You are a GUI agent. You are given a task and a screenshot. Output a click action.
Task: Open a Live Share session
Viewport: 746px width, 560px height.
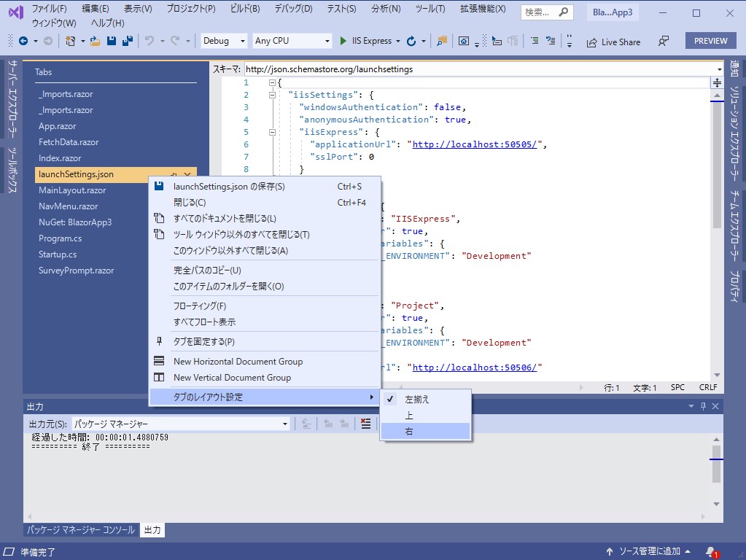tap(613, 42)
